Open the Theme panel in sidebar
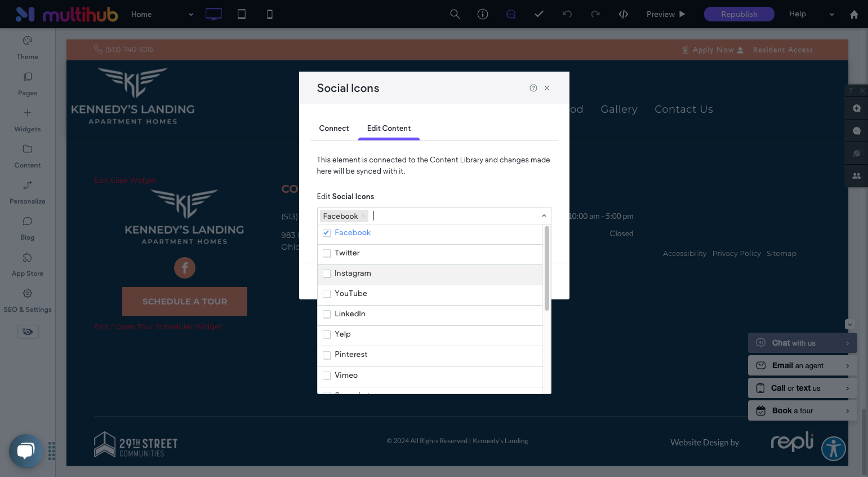 click(x=28, y=48)
